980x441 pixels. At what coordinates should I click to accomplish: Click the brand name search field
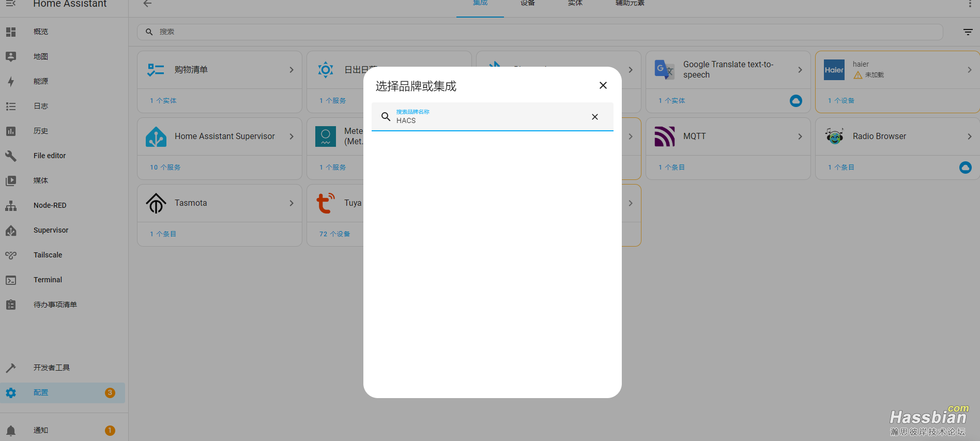point(492,116)
